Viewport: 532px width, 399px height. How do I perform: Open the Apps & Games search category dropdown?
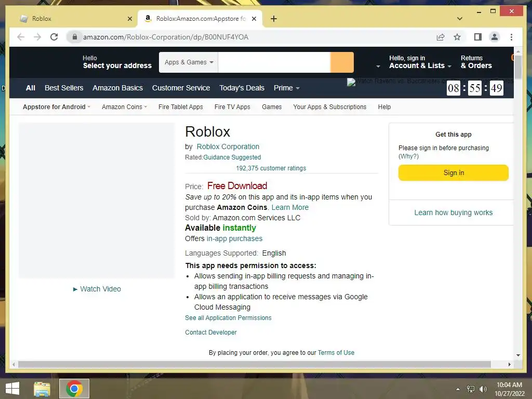pyautogui.click(x=189, y=62)
